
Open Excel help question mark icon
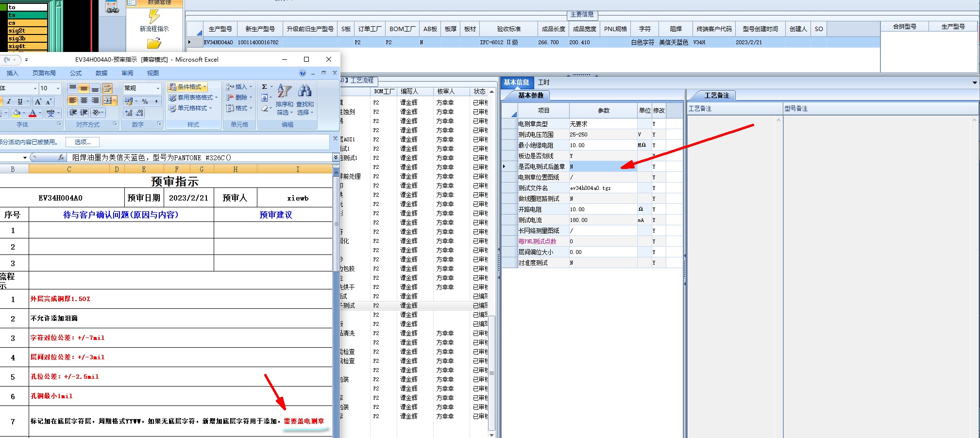pyautogui.click(x=303, y=73)
